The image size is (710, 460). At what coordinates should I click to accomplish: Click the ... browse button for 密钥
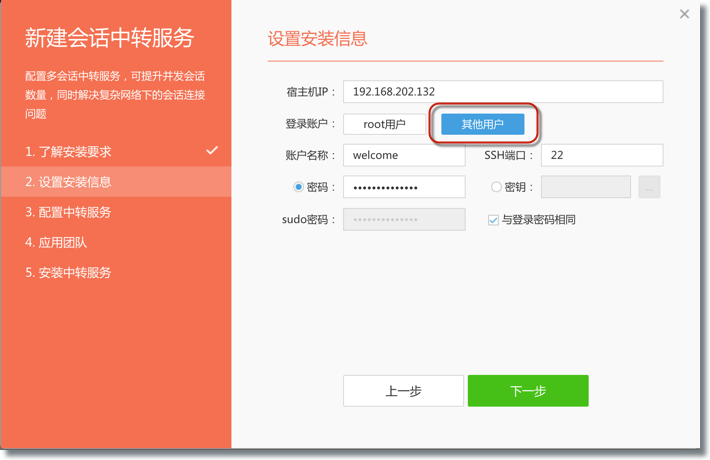tap(649, 187)
